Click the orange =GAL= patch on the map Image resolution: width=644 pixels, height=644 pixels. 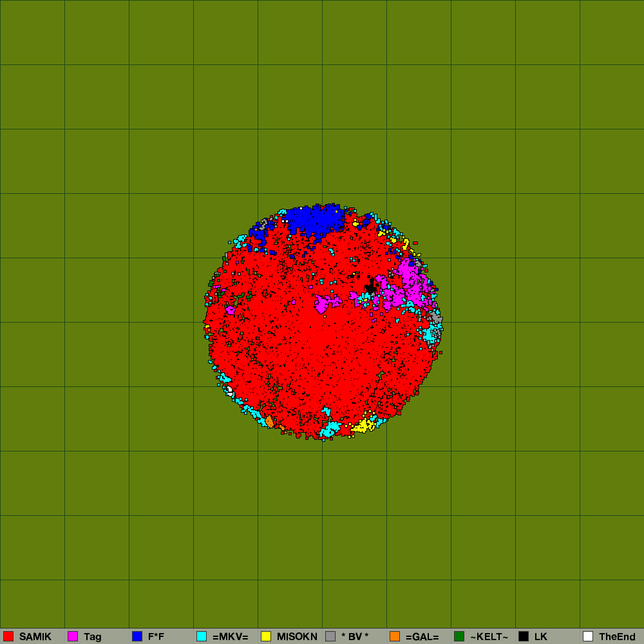(x=269, y=421)
